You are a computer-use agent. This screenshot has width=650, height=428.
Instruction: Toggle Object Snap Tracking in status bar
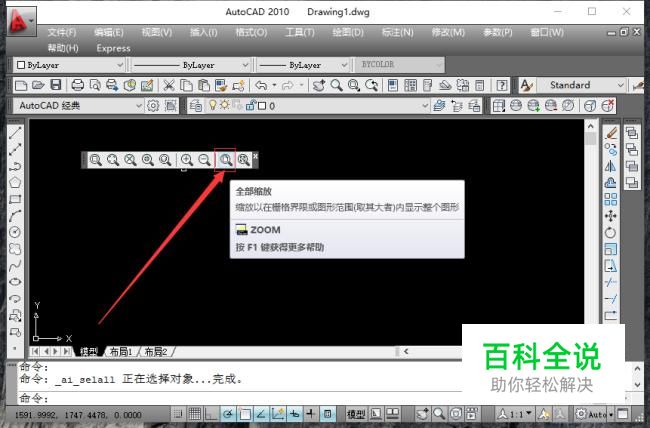[x=261, y=413]
